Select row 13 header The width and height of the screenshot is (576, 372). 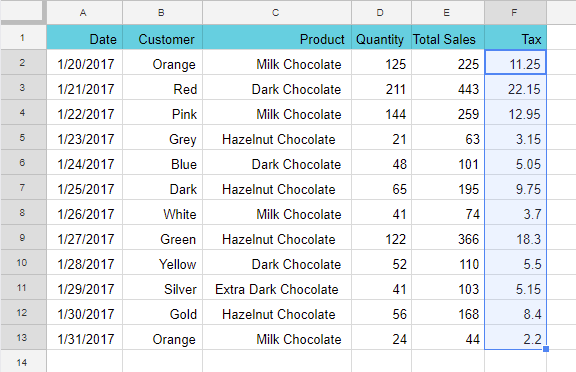pyautogui.click(x=23, y=337)
